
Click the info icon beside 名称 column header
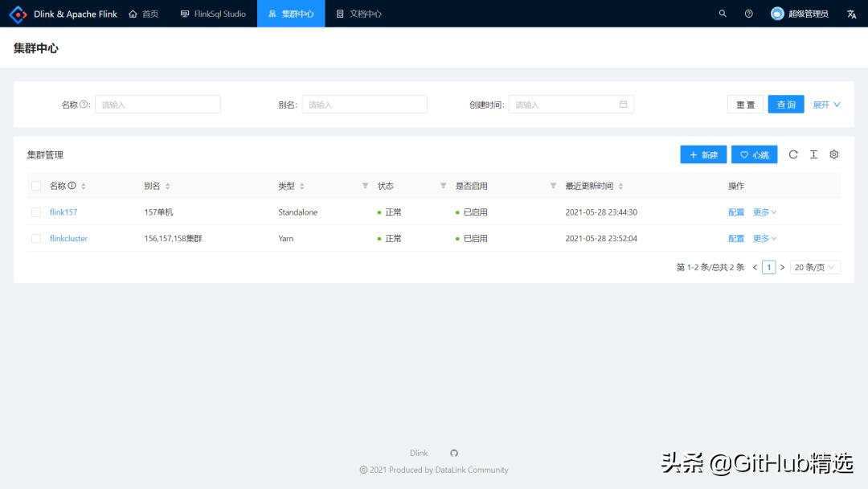[x=72, y=186]
